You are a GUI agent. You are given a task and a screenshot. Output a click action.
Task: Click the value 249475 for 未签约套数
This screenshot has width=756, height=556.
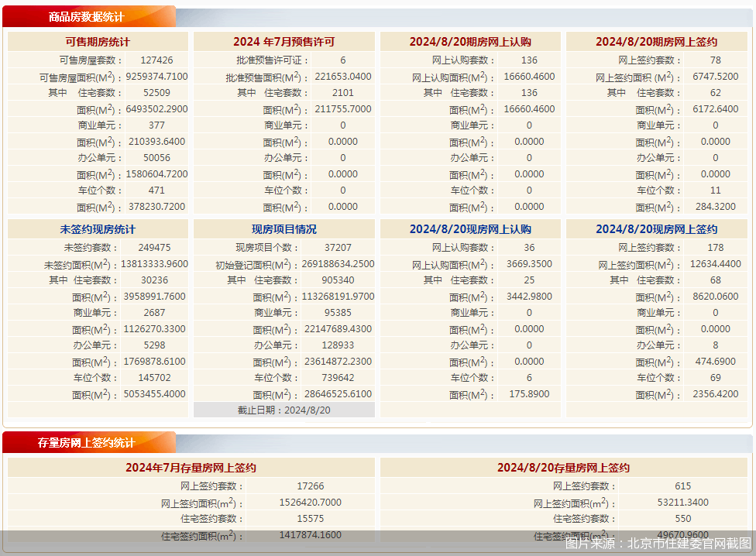click(x=154, y=248)
